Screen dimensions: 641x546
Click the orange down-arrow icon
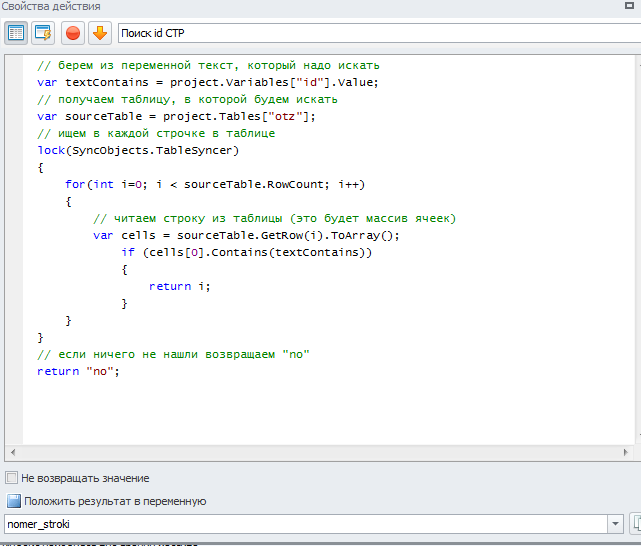point(99,33)
